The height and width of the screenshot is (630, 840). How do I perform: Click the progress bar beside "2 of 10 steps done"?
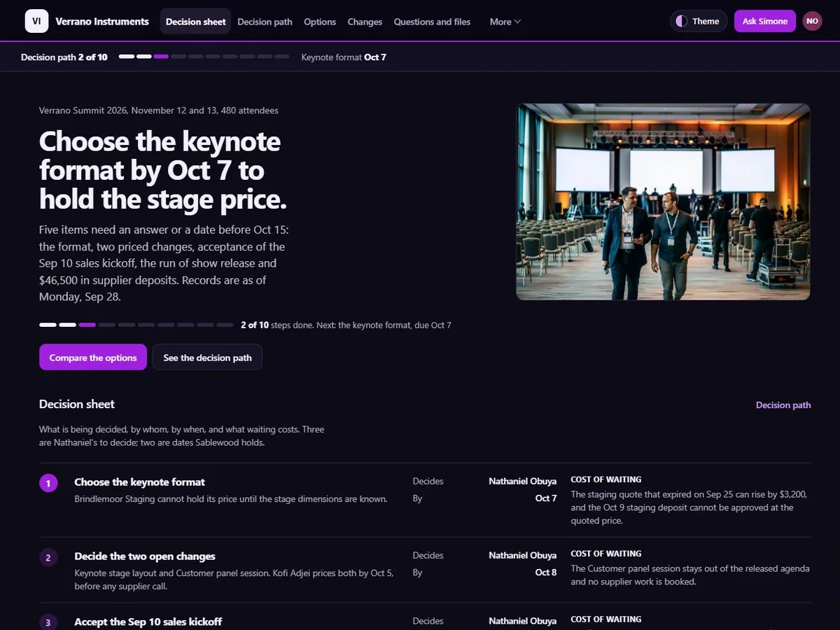click(x=136, y=325)
